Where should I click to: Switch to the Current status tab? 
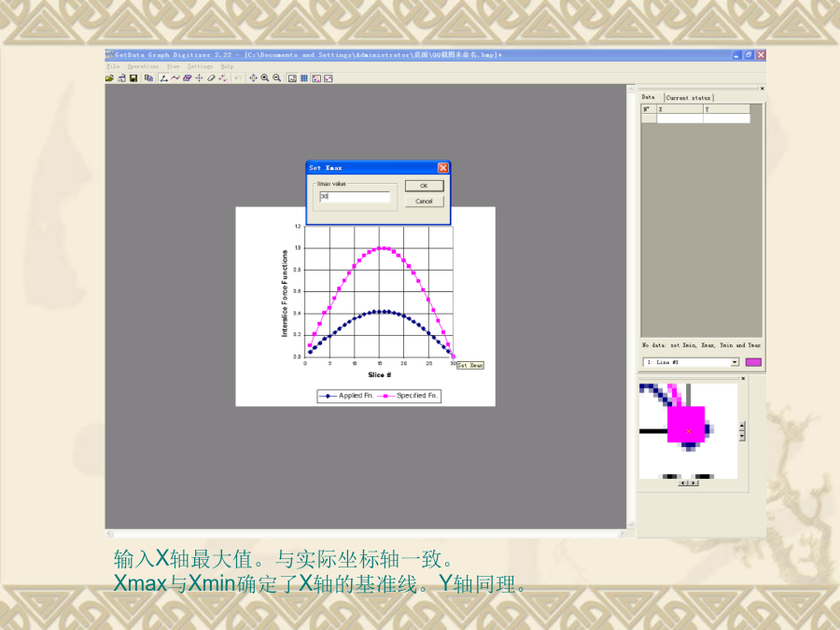689,97
